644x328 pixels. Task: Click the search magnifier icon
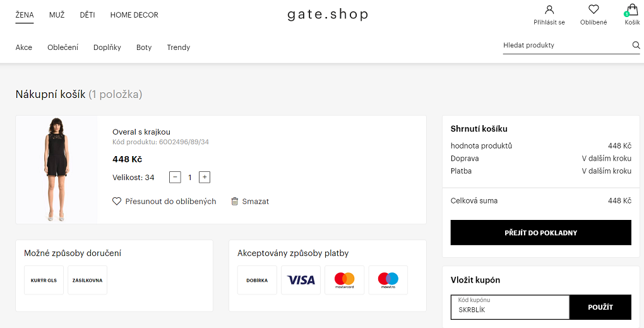click(636, 46)
